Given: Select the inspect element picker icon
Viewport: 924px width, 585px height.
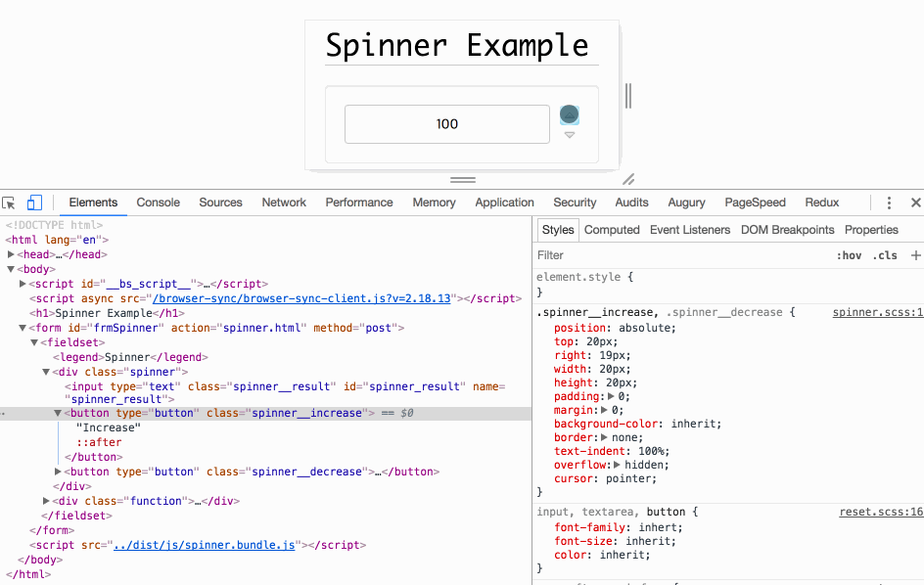Looking at the screenshot, I should point(9,202).
